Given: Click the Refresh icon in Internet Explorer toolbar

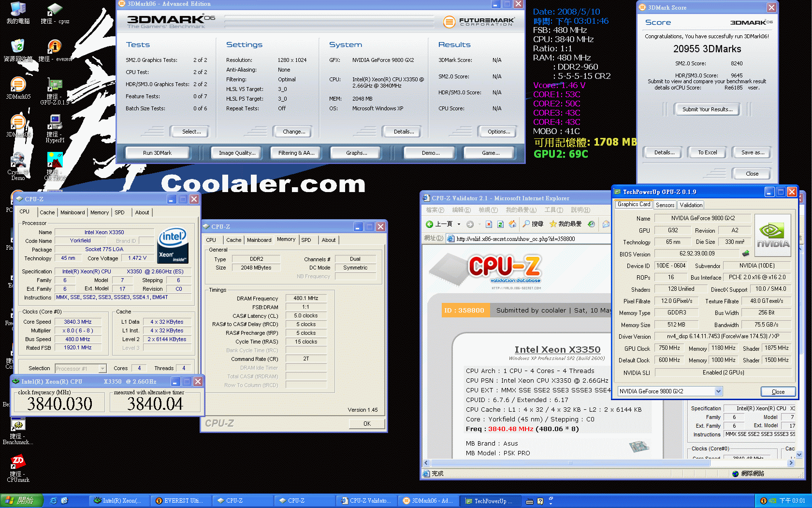Looking at the screenshot, I should coord(500,224).
